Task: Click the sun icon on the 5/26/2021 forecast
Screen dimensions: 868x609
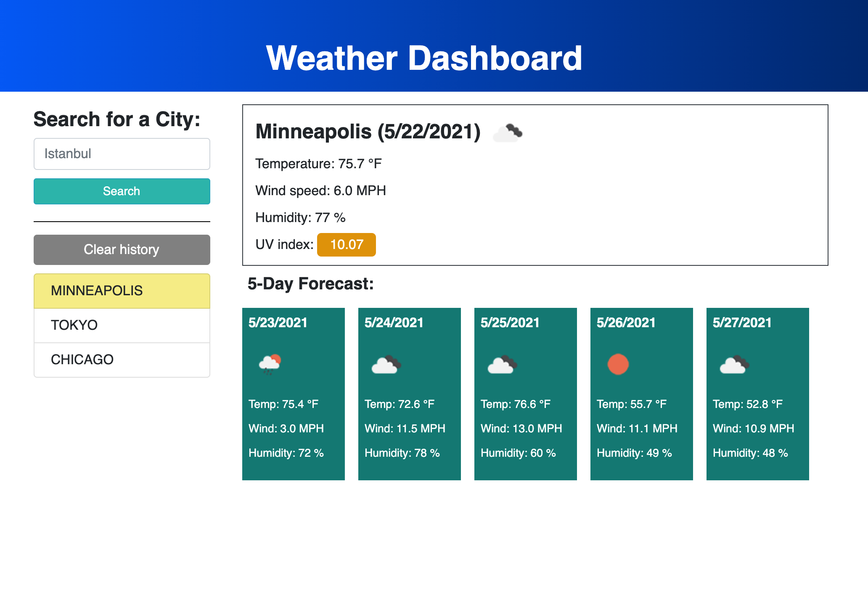Action: [x=618, y=364]
